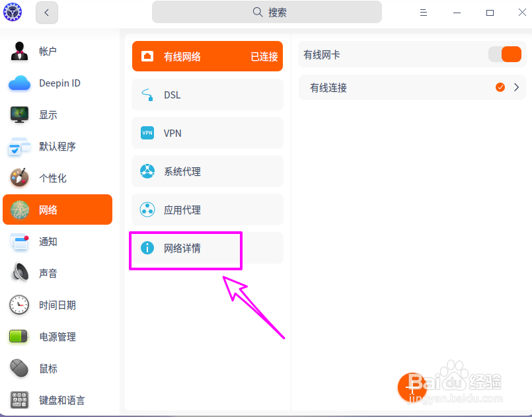The width and height of the screenshot is (532, 417).
Task: Click the 已连接 status text
Action: [264, 56]
